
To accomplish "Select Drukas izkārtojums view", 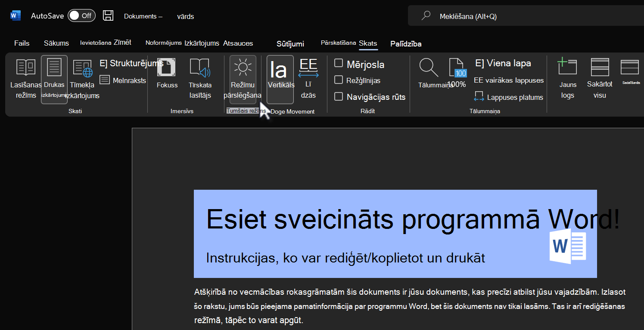I will (54, 80).
